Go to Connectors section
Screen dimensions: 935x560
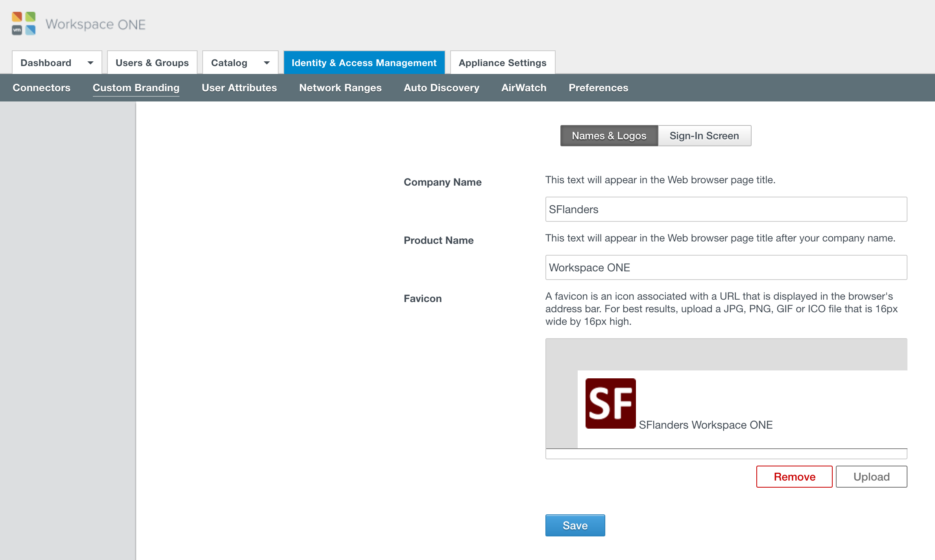coord(41,88)
